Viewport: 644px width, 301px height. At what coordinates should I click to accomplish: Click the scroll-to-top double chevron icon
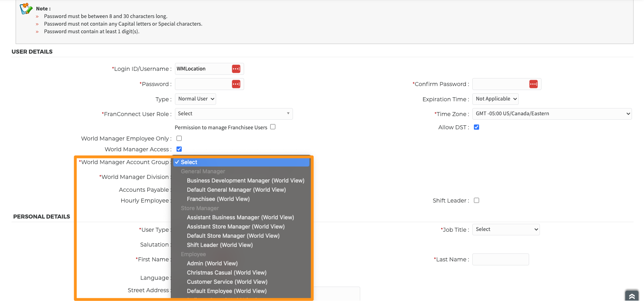[x=632, y=296]
